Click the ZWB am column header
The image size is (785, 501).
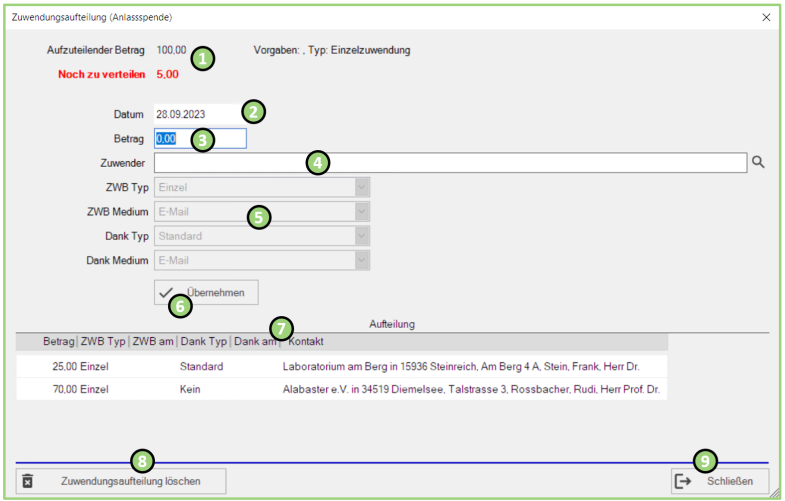pyautogui.click(x=153, y=342)
